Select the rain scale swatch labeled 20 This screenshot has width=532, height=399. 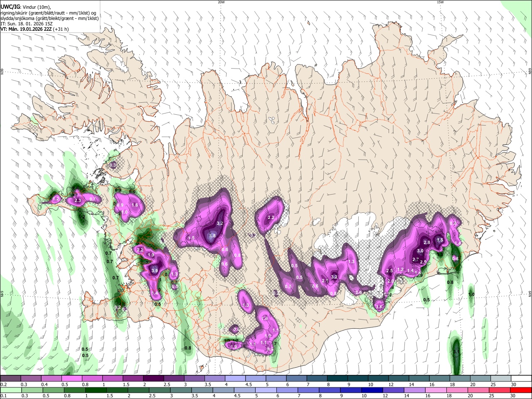point(478,390)
